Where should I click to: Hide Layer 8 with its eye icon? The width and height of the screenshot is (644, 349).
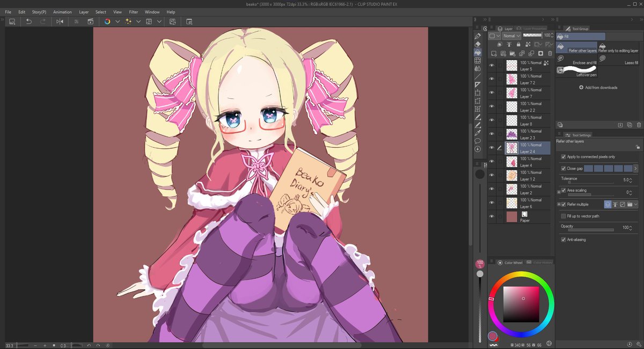[x=492, y=120]
